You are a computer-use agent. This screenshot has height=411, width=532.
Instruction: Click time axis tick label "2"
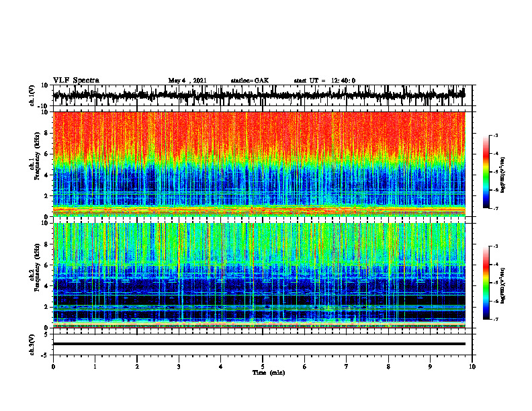point(137,367)
